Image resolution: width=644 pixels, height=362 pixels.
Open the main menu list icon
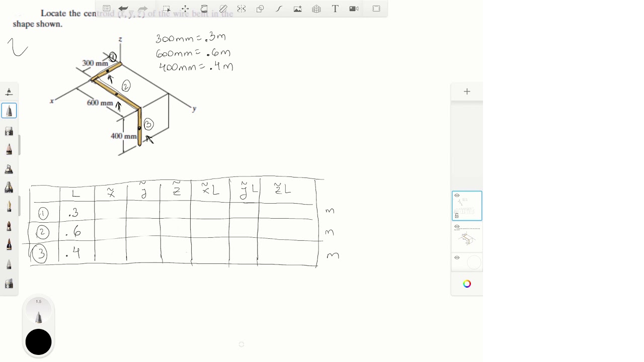pyautogui.click(x=106, y=9)
